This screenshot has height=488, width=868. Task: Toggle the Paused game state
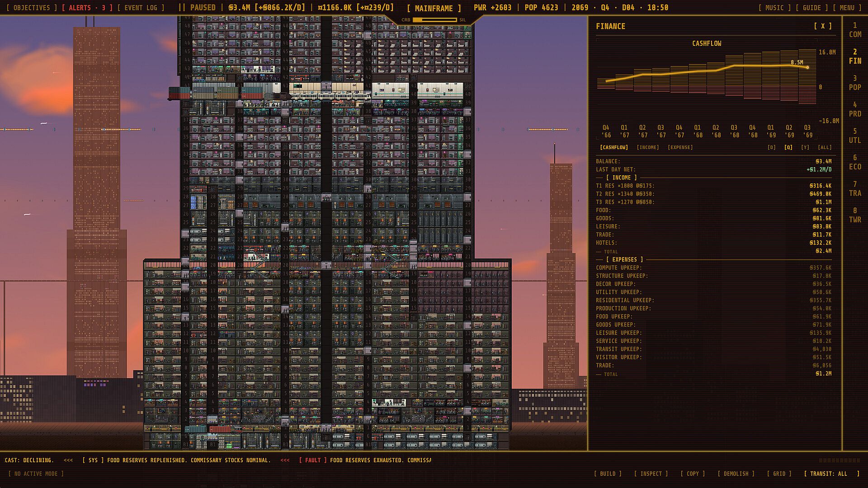tap(197, 8)
